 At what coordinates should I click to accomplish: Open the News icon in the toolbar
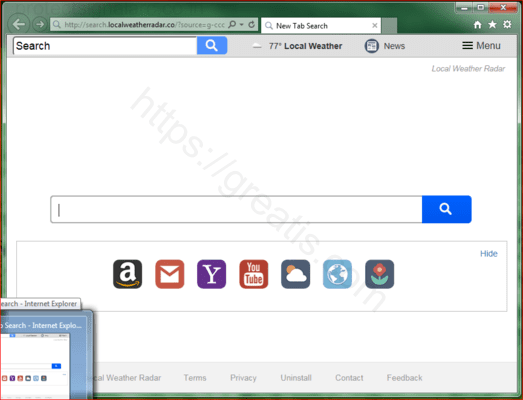[372, 46]
